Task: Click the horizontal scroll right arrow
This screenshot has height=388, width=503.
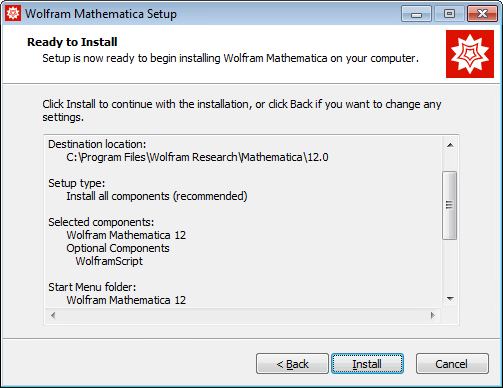Action: 433,315
